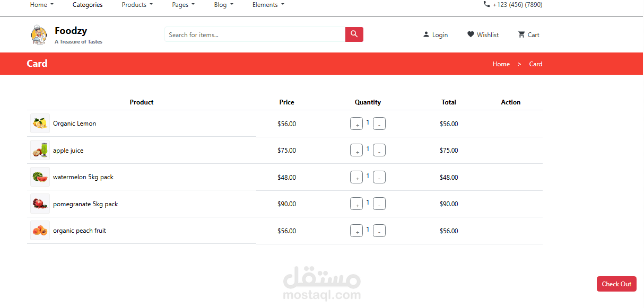Click the Login person icon

[426, 34]
